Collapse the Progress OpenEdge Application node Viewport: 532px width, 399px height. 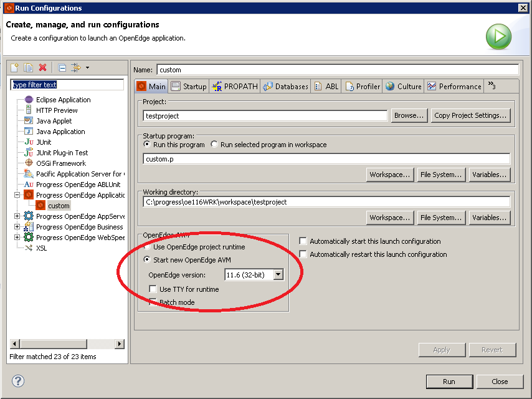click(16, 195)
